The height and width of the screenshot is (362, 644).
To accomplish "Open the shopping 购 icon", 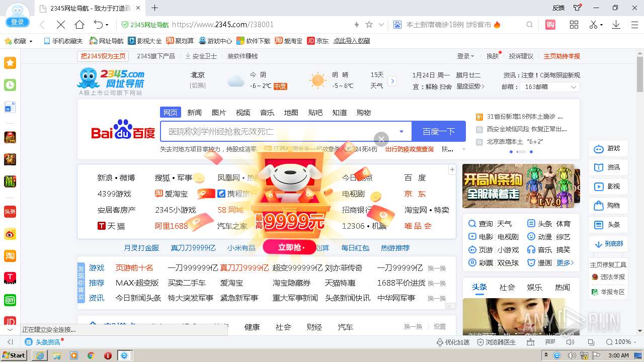I will [550, 25].
